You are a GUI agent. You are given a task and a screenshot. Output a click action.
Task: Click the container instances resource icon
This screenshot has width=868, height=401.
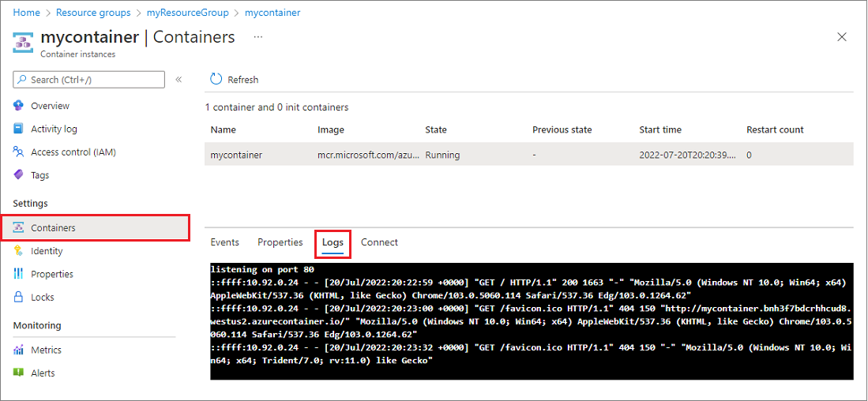point(23,42)
